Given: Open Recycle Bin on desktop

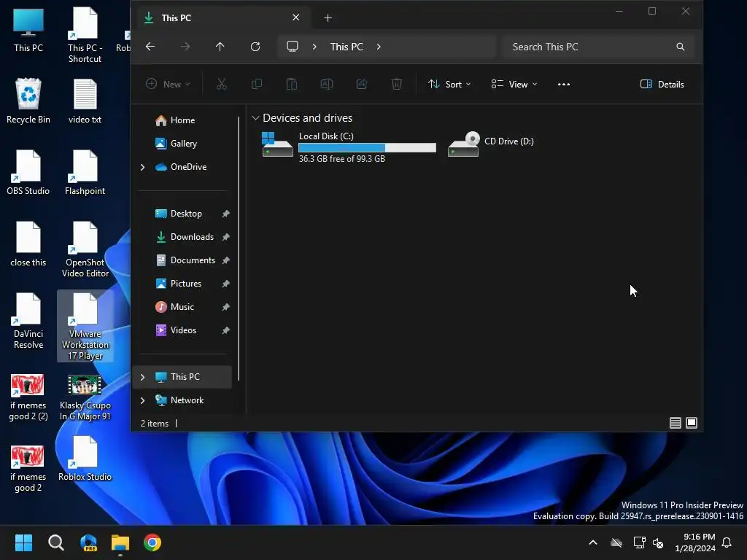Looking at the screenshot, I should pyautogui.click(x=28, y=101).
